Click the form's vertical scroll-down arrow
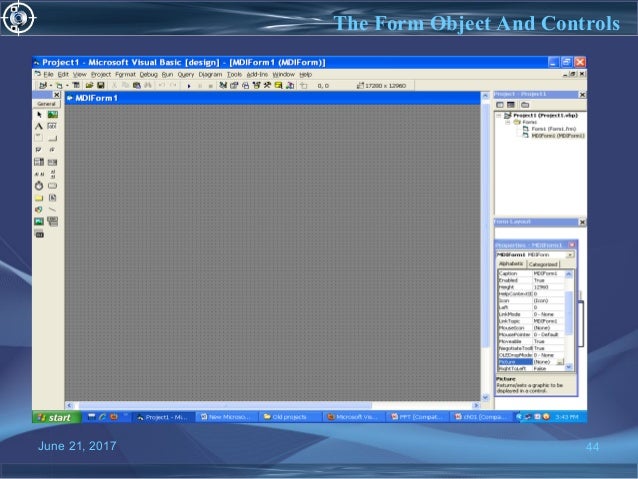The image size is (638, 479). click(x=485, y=397)
